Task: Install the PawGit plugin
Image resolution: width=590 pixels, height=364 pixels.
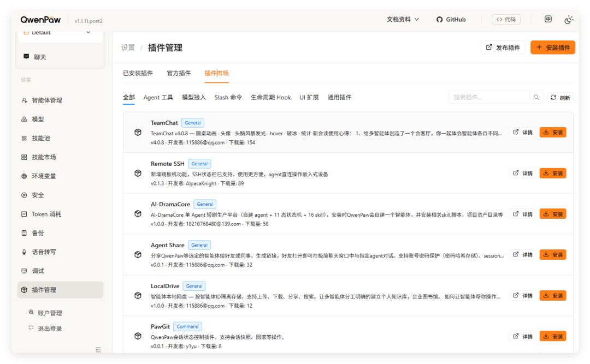Action: [553, 337]
